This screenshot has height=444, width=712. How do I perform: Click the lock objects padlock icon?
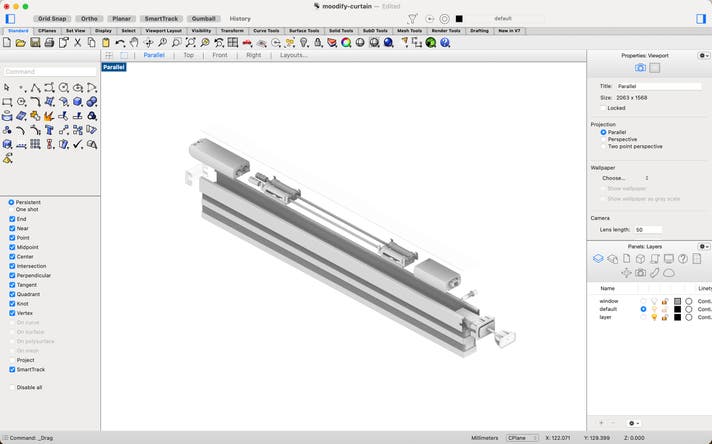point(318,43)
